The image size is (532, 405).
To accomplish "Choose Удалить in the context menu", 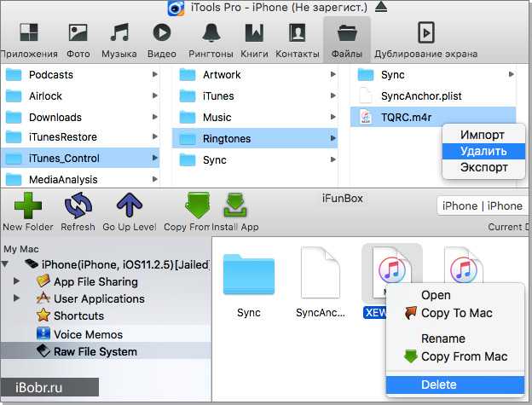I will click(x=483, y=151).
